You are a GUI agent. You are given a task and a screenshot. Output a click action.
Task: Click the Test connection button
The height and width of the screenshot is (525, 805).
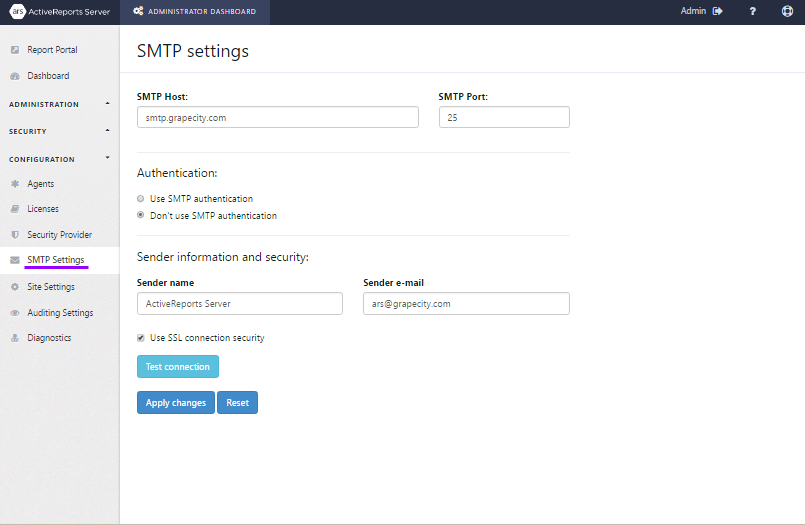coord(178,366)
